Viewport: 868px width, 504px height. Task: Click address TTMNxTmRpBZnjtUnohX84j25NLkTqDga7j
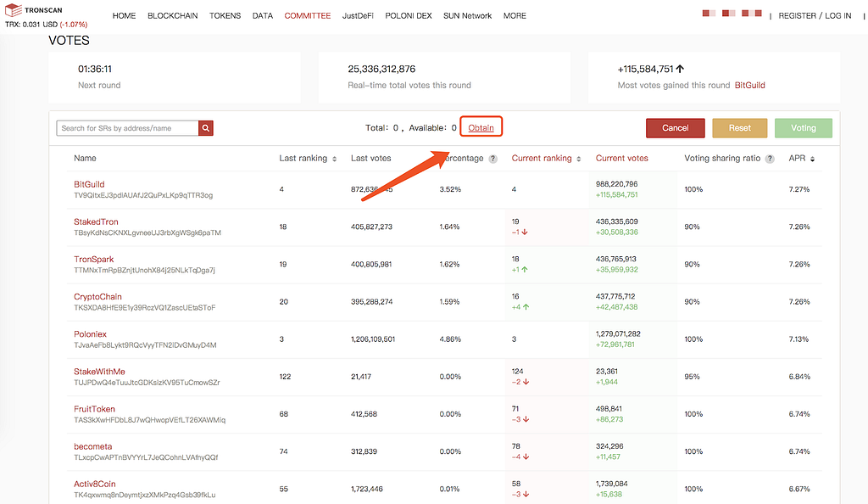click(144, 271)
